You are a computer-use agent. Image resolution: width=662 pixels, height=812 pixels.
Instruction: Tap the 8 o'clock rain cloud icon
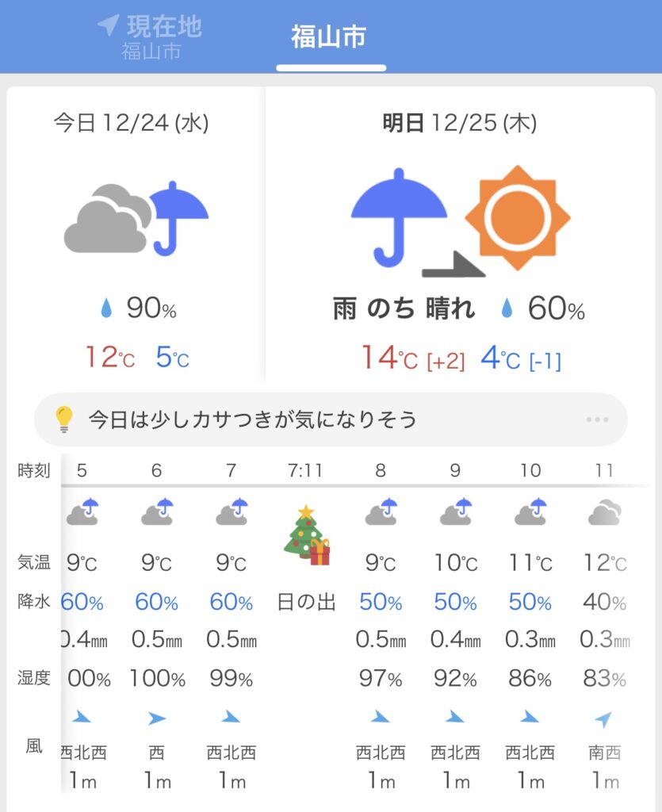(381, 512)
